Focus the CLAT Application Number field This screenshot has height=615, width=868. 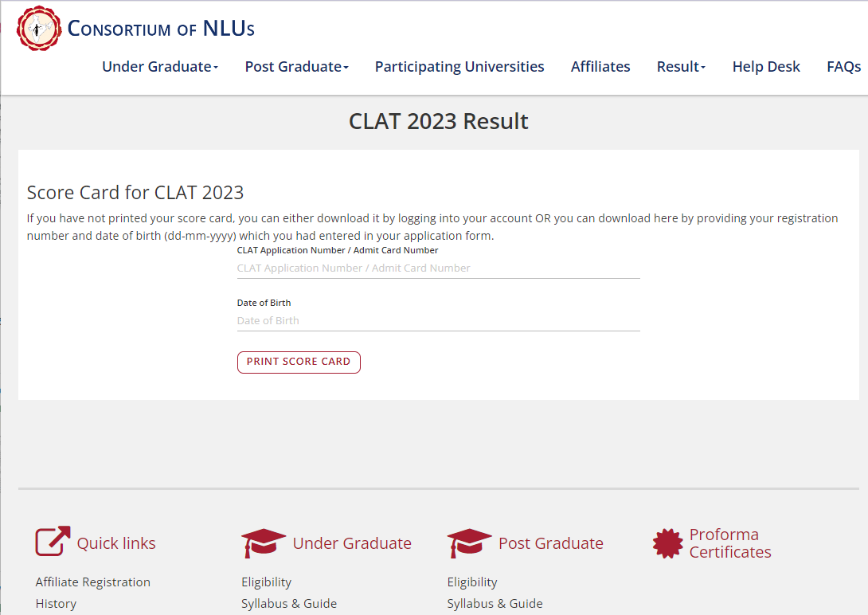click(438, 268)
